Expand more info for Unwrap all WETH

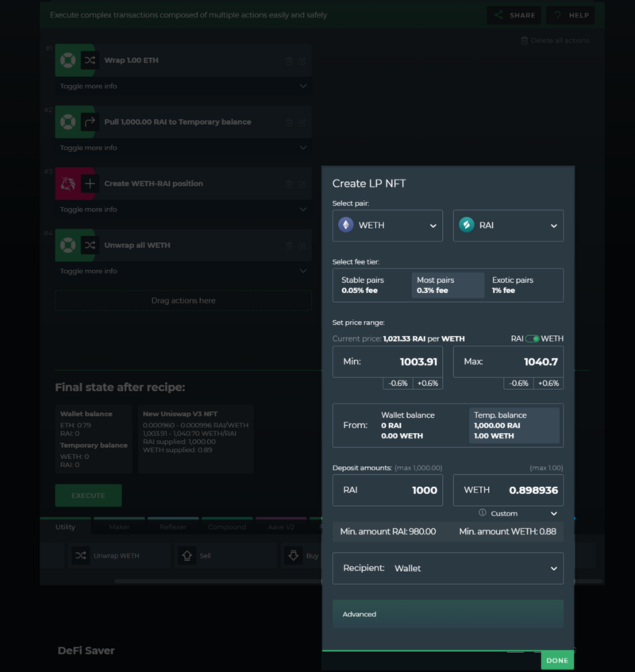pos(183,272)
